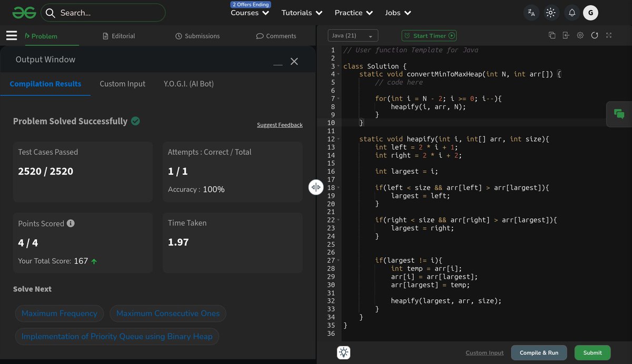Reset code with the refresh icon
632x364 pixels.
click(x=595, y=35)
